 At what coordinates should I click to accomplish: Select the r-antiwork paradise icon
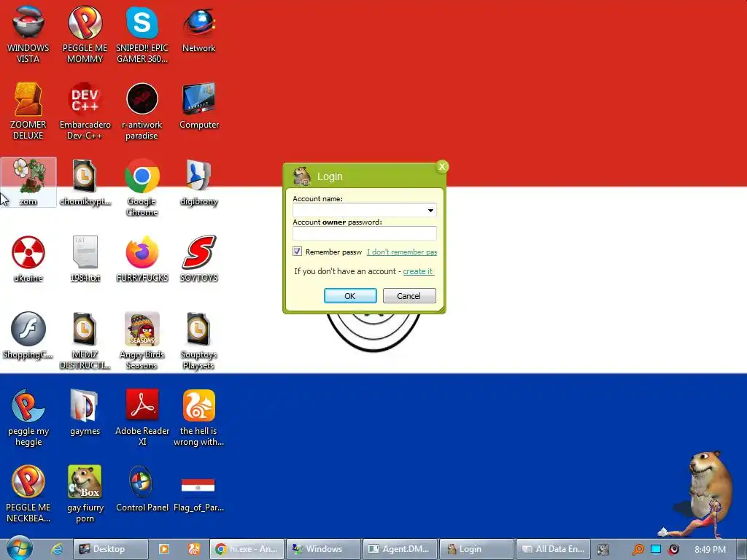click(x=142, y=111)
